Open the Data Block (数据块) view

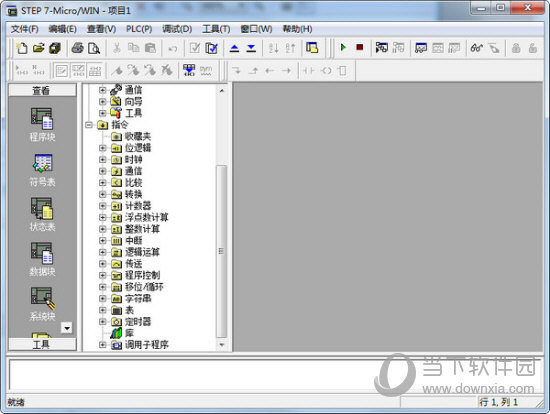42,259
